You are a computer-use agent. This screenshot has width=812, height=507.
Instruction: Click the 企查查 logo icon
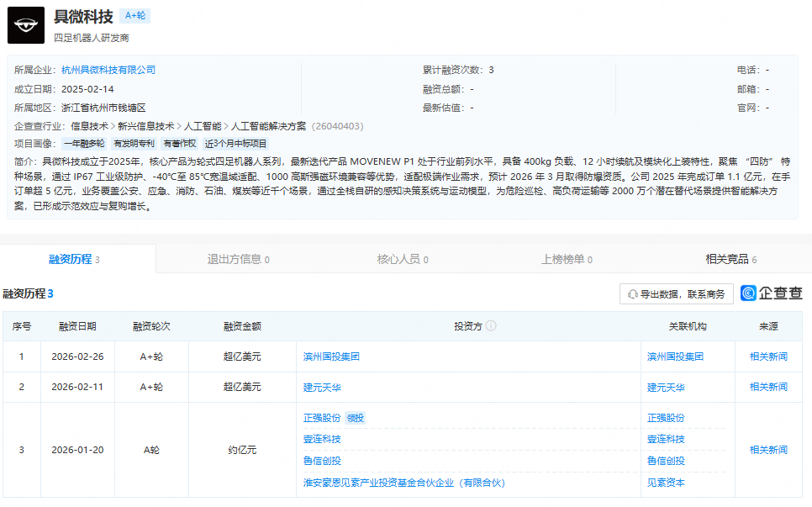tap(749, 293)
